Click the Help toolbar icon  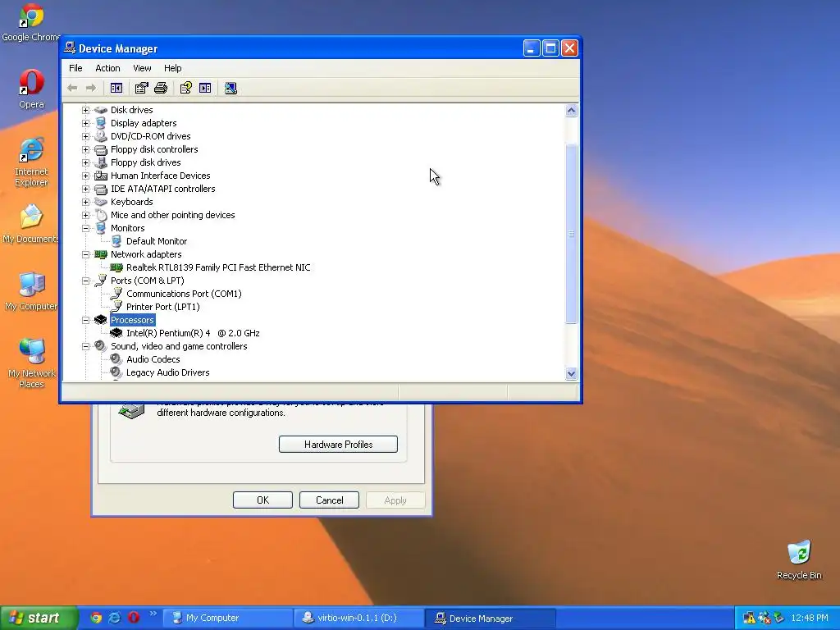pyautogui.click(x=186, y=88)
